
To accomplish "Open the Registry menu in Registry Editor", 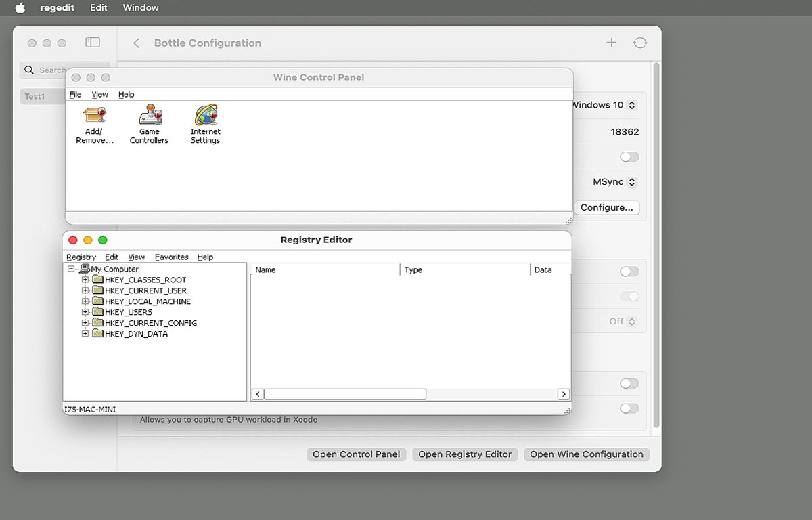I will (81, 257).
